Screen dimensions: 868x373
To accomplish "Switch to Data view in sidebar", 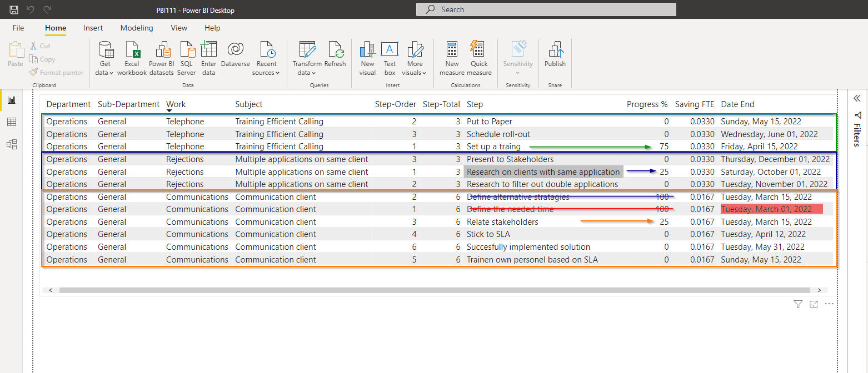I will [x=11, y=122].
